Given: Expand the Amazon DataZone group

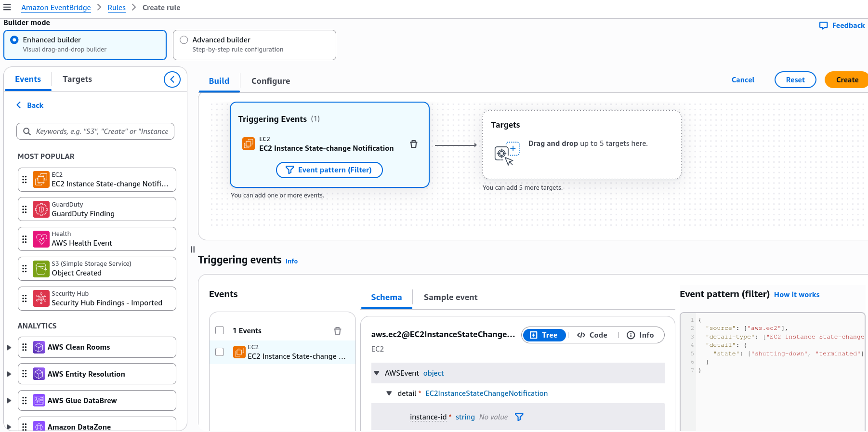Looking at the screenshot, I should click(9, 427).
